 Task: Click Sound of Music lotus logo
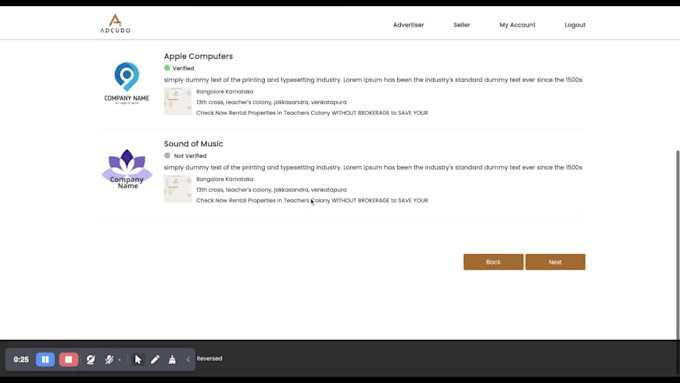click(127, 169)
